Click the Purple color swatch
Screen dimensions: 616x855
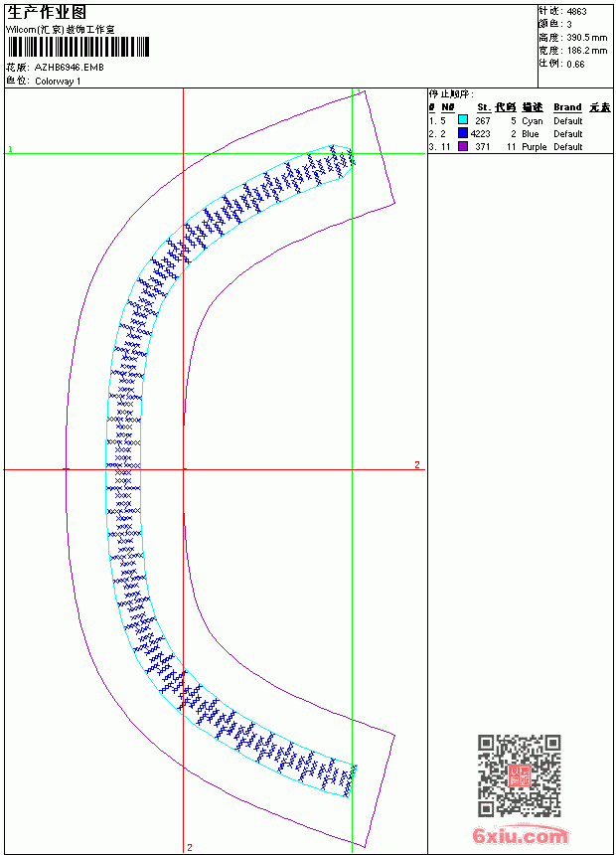(463, 146)
